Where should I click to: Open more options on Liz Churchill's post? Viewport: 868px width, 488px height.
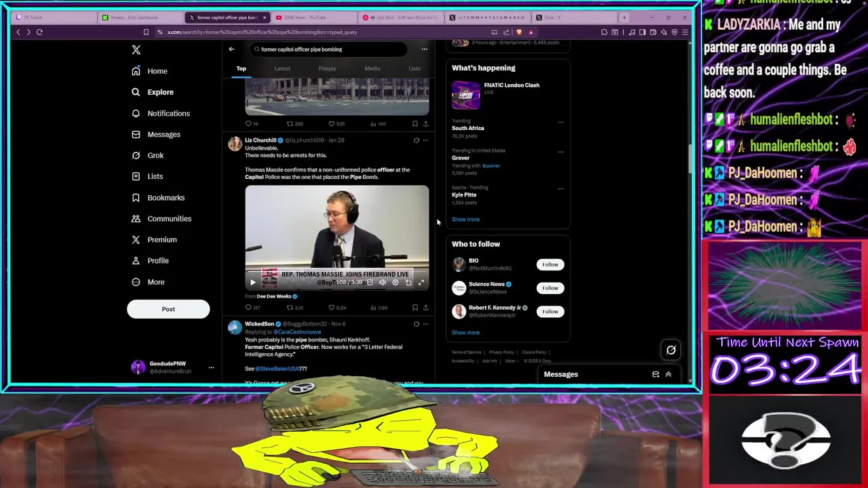click(x=426, y=140)
